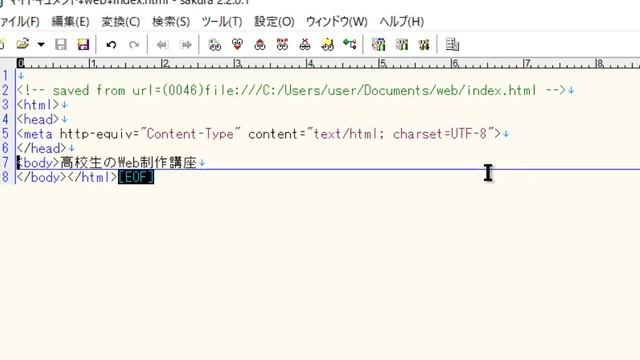This screenshot has height=360, width=640.
Task: Undo the last edit
Action: [x=111, y=44]
